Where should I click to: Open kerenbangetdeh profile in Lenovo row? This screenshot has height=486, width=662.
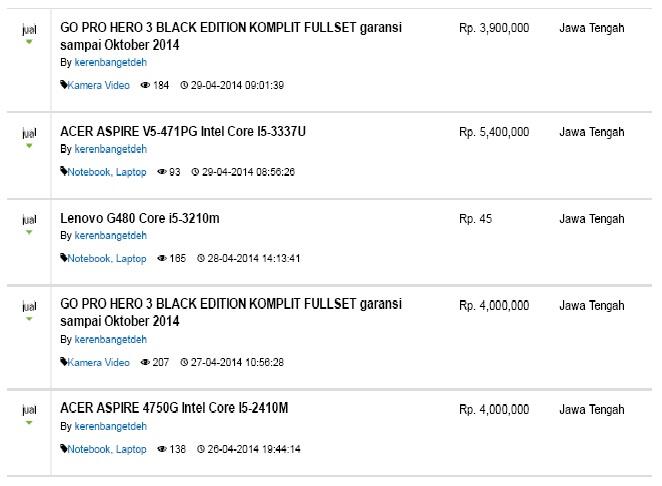111,236
